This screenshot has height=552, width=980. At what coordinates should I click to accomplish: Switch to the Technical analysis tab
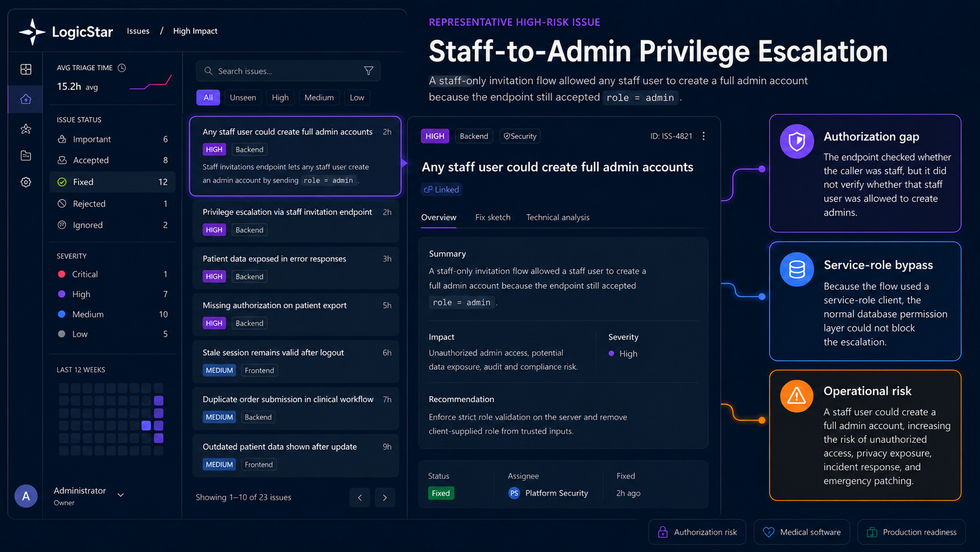[x=558, y=217]
